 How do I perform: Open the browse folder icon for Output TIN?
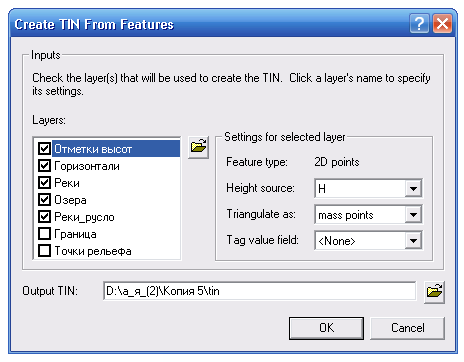coord(434,292)
